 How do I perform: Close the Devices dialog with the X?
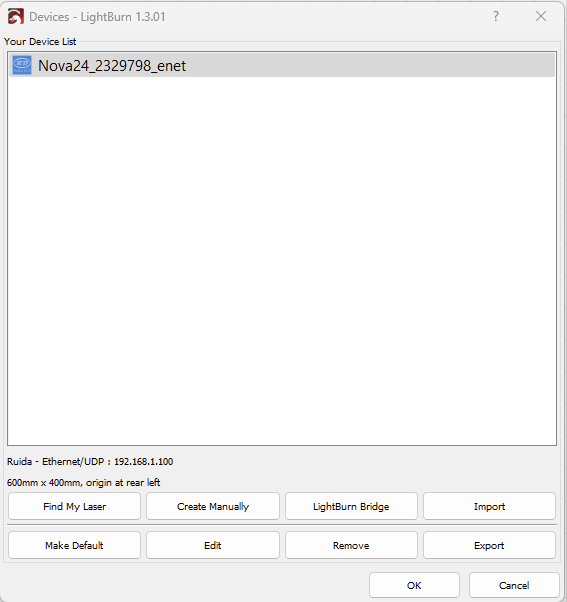(x=541, y=17)
